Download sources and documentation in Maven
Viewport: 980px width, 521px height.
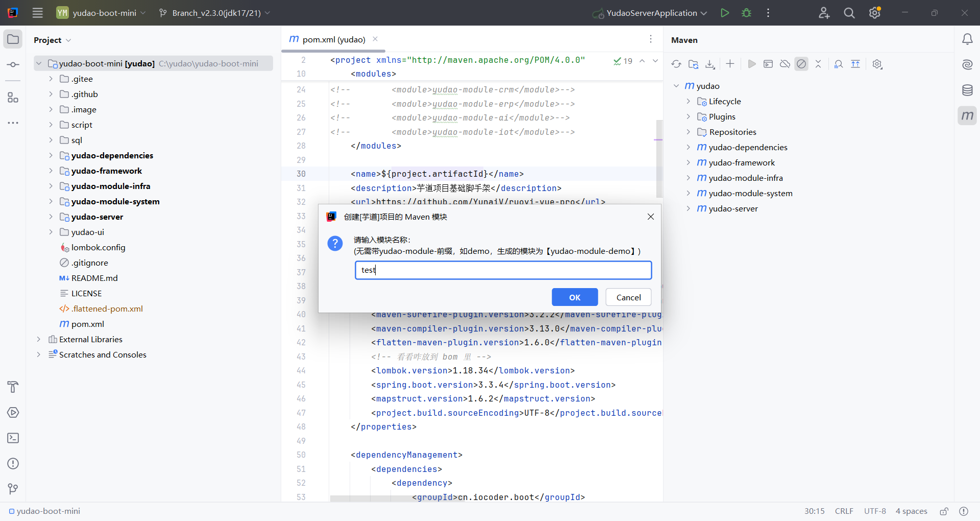pos(710,64)
